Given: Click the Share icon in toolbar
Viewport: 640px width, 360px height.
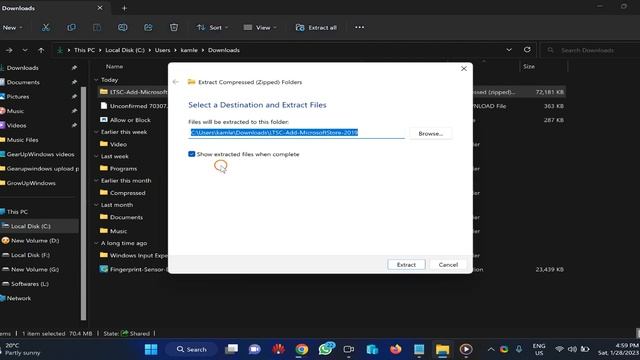Looking at the screenshot, I should tap(148, 27).
